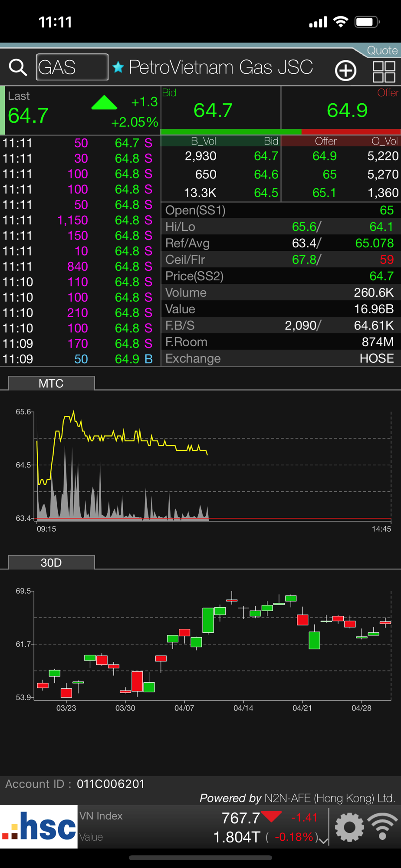Tap the VN Index value 767.7

pos(241,818)
